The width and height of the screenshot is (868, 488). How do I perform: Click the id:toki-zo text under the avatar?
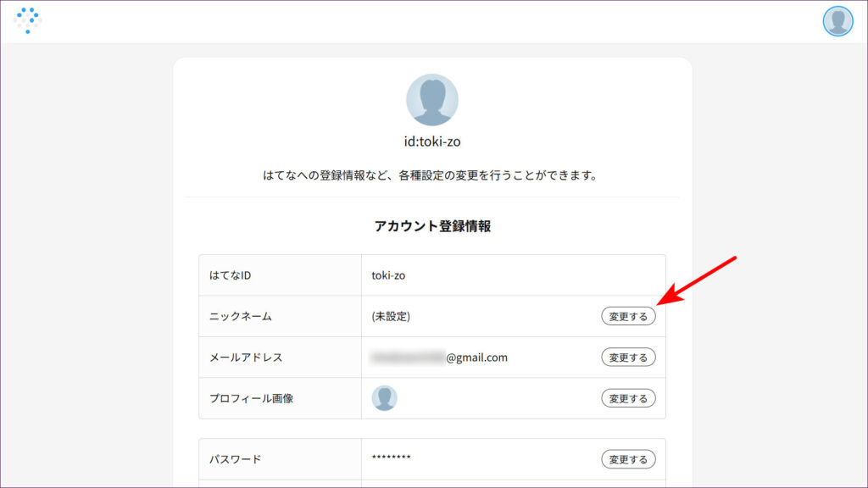(x=432, y=141)
